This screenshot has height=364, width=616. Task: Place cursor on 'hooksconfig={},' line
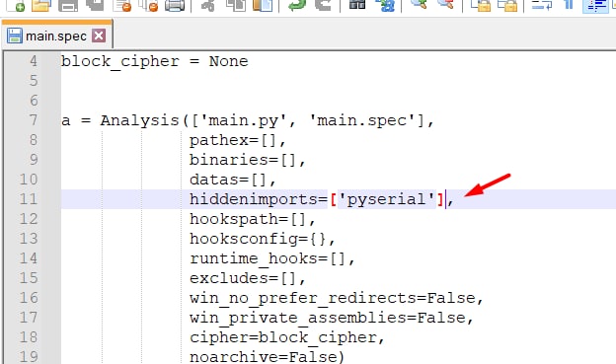click(262, 239)
